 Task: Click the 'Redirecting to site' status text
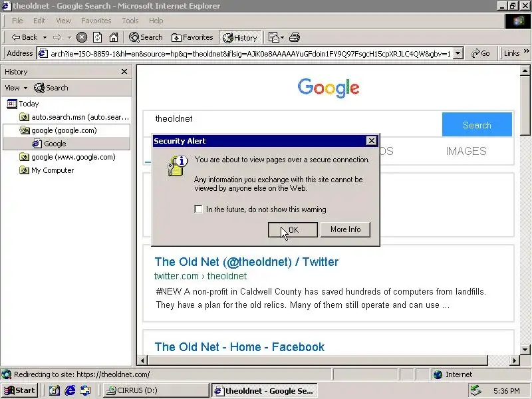click(82, 374)
